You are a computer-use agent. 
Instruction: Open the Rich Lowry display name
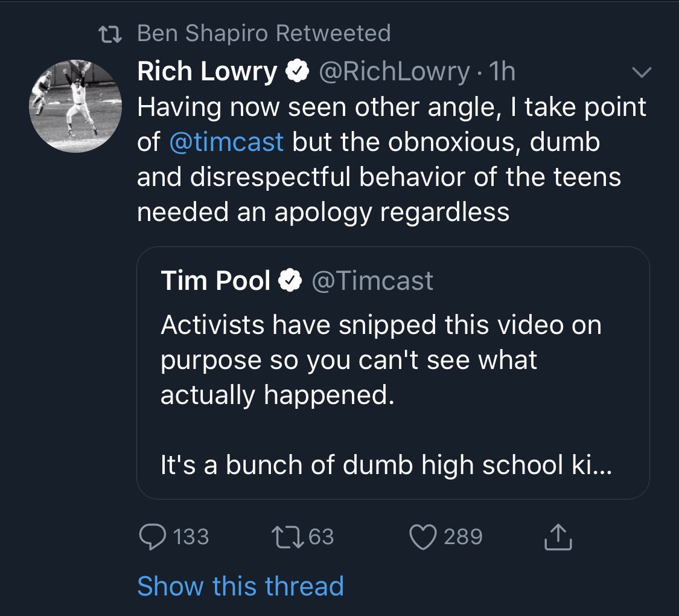click(207, 71)
